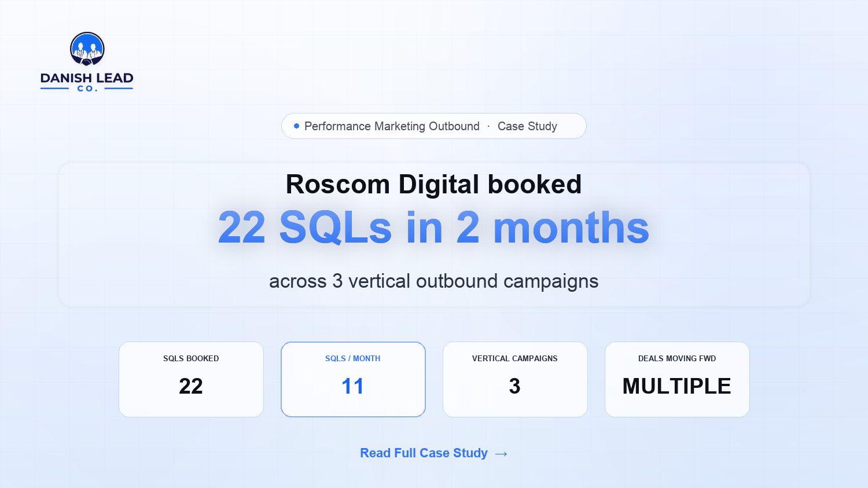The image size is (868, 488).
Task: Click the VERTICAL CAMPAIGNS label
Action: click(515, 359)
